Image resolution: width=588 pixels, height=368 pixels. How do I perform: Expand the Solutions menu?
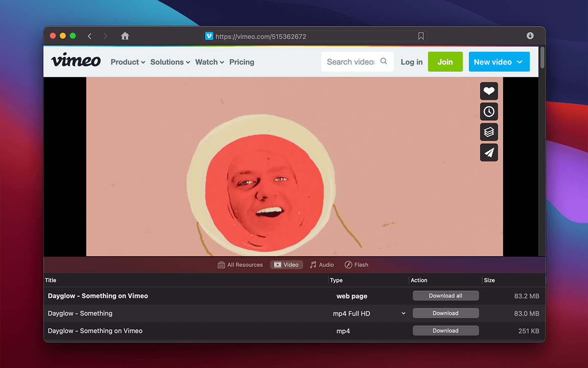pos(170,62)
